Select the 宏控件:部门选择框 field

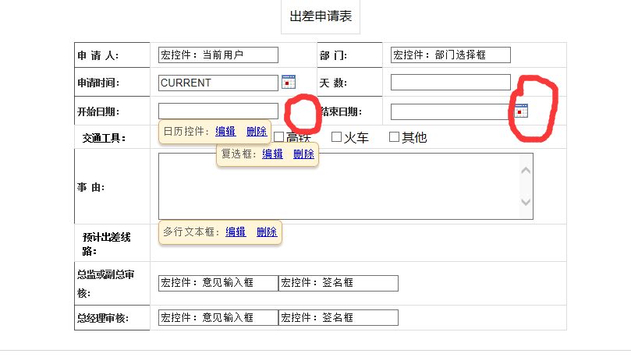[450, 55]
